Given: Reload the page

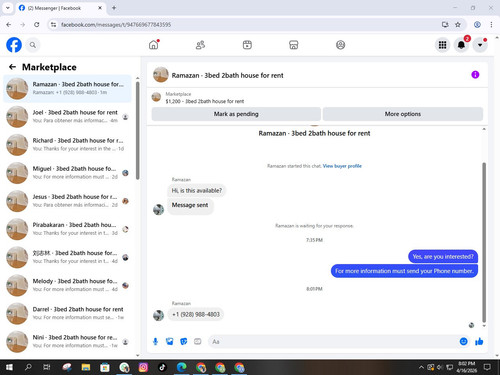Looking at the screenshot, I should 37,25.
